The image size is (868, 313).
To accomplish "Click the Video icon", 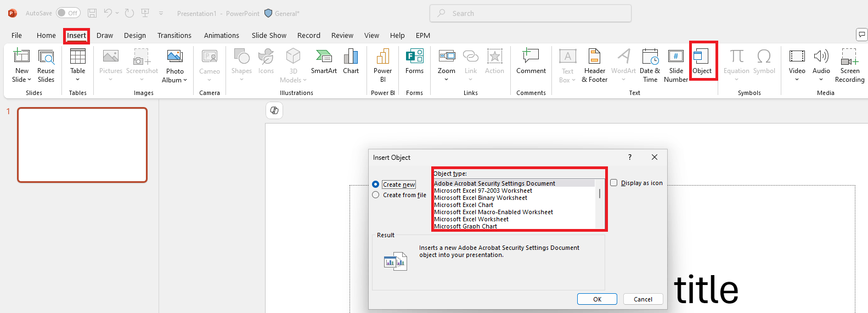I will coord(797,56).
